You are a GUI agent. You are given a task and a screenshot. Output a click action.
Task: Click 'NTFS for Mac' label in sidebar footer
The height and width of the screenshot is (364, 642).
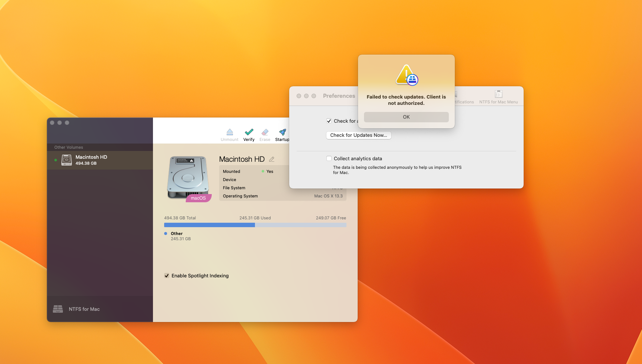click(x=84, y=309)
